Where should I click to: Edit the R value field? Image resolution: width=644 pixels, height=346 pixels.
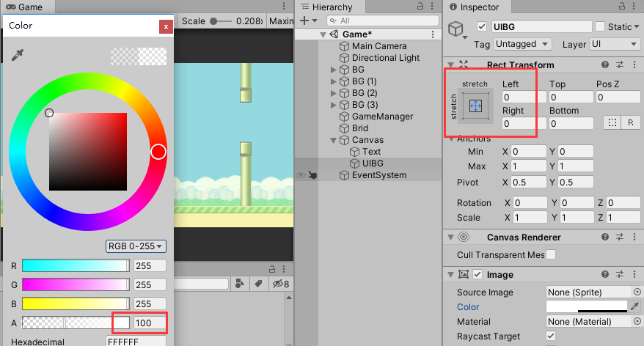(150, 265)
